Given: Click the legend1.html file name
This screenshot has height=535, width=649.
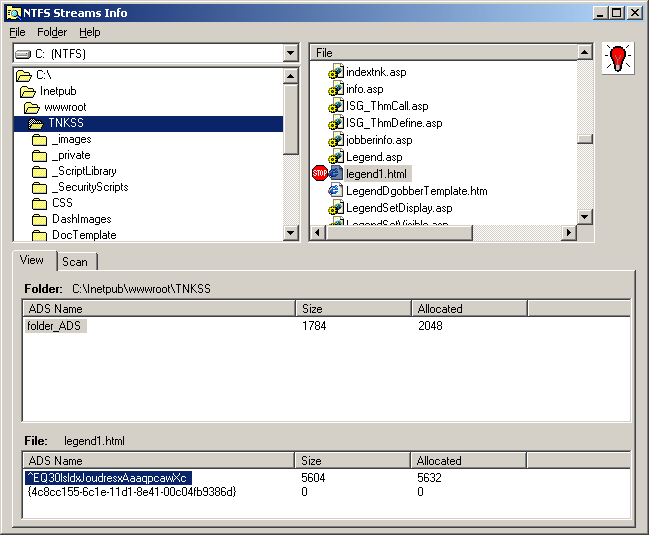Looking at the screenshot, I should click(x=377, y=174).
